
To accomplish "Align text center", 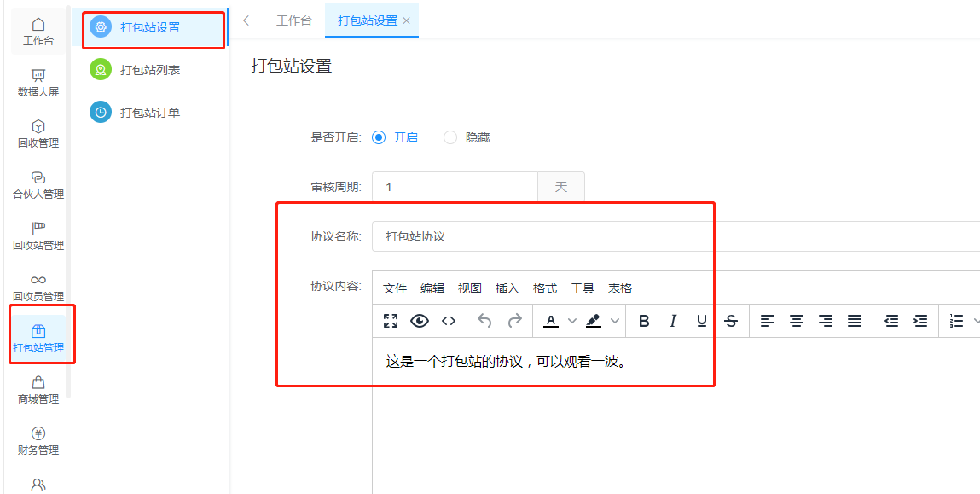I will 797,321.
